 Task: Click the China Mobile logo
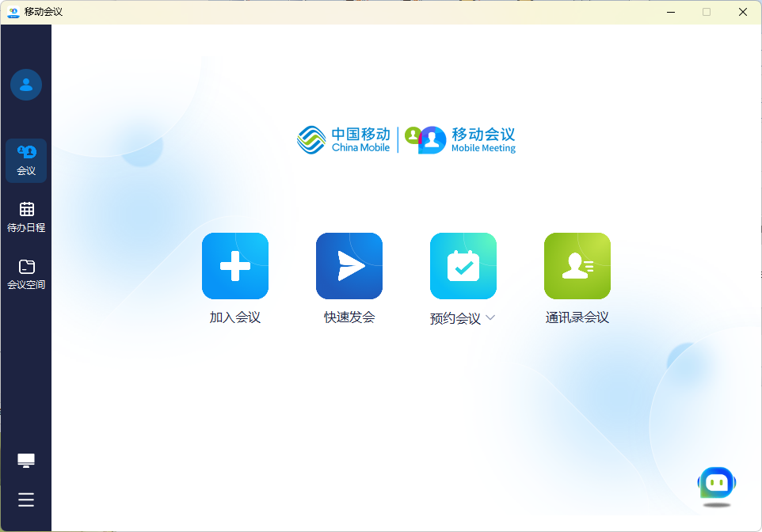pyautogui.click(x=344, y=139)
